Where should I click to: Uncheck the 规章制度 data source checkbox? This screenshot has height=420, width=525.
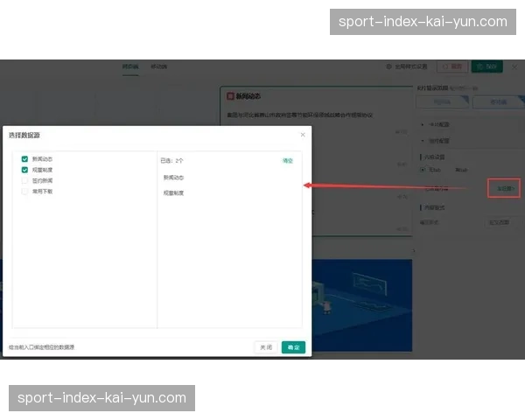tap(25, 170)
